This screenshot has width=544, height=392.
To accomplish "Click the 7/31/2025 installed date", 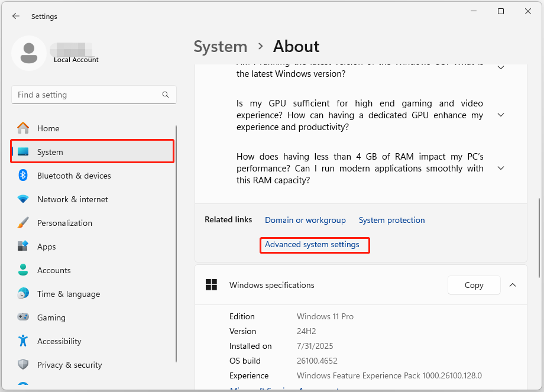I will [315, 346].
